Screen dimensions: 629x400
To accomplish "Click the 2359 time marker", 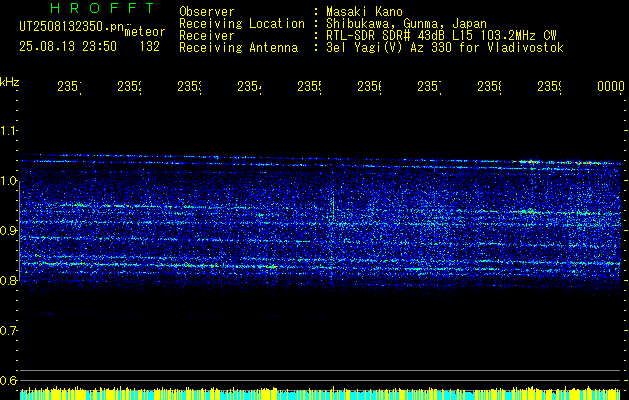I will coord(549,87).
